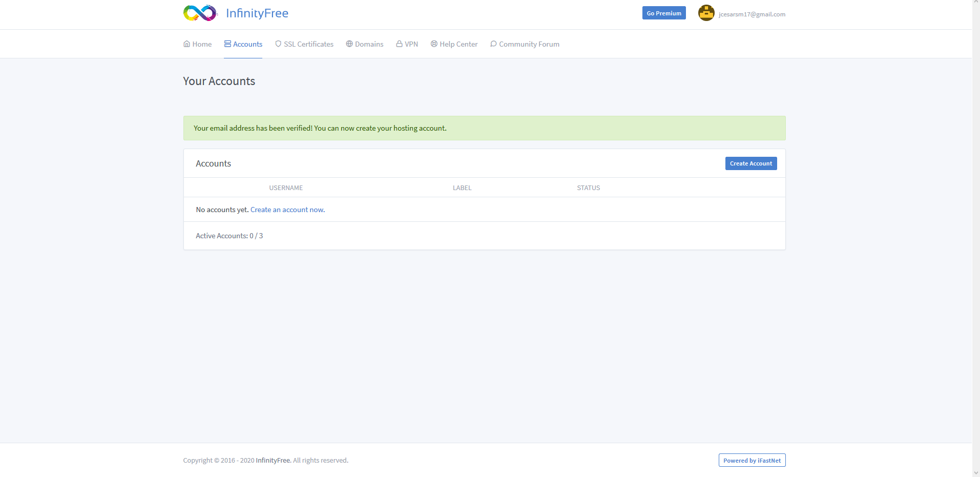Click the InfinityFree copyright link in footer
The image size is (980, 477).
(273, 460)
